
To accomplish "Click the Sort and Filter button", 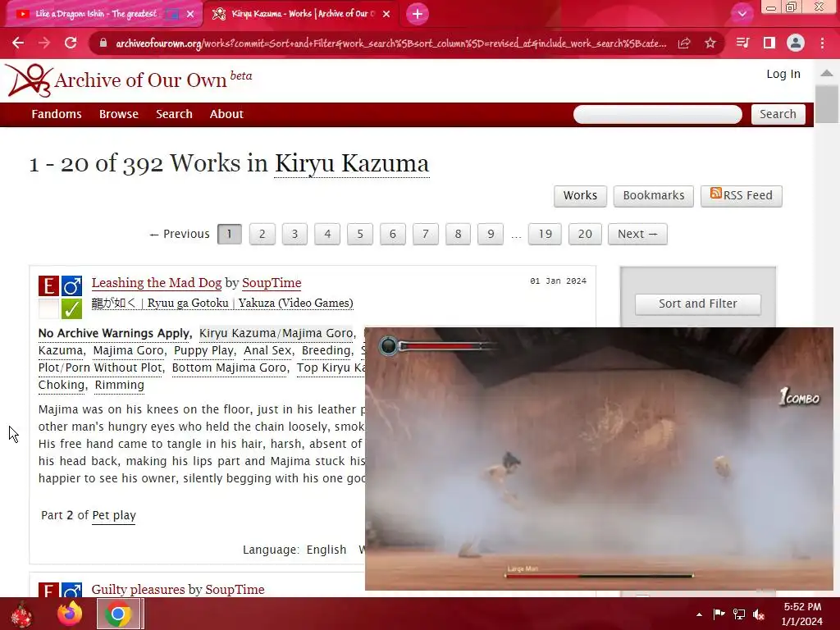I will [697, 304].
